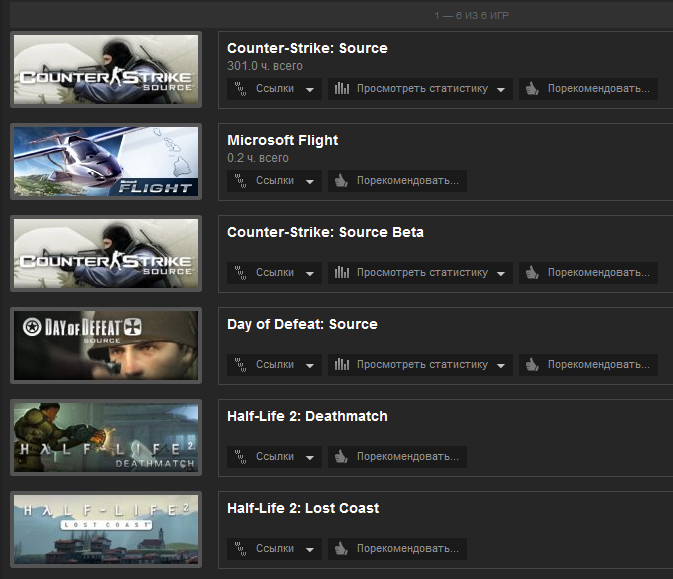Screen dimensions: 673x579
Task: Click links chain icon for Half-Life 2: Lost Coast
Action: pos(240,549)
